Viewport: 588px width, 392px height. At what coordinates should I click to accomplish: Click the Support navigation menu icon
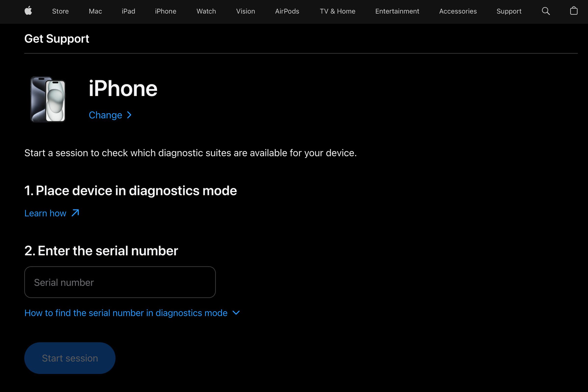509,11
